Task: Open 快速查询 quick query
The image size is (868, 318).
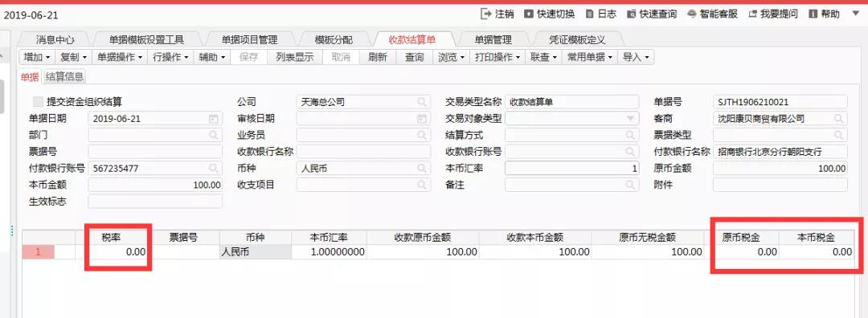Action: 651,14
